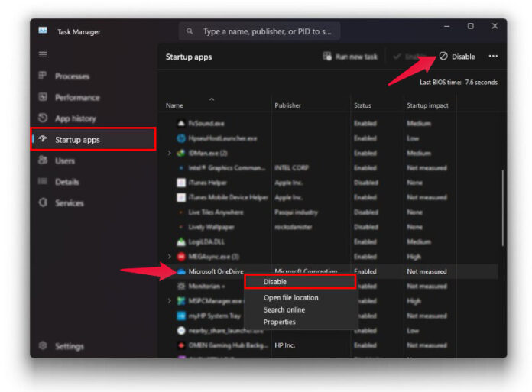
Task: Expand the IDMan.exe (2) group
Action: [170, 153]
